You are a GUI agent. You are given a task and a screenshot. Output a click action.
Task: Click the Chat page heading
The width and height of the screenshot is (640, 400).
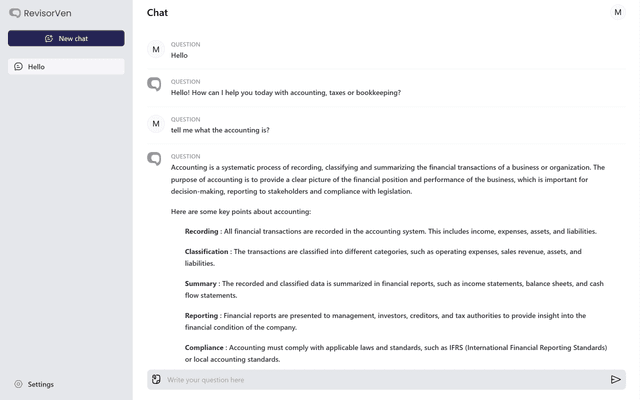pyautogui.click(x=157, y=13)
